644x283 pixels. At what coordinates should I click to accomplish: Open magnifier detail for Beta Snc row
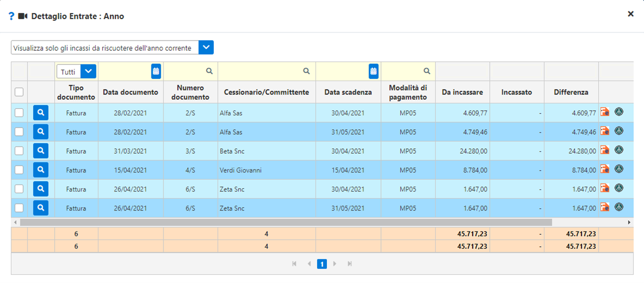[41, 151]
